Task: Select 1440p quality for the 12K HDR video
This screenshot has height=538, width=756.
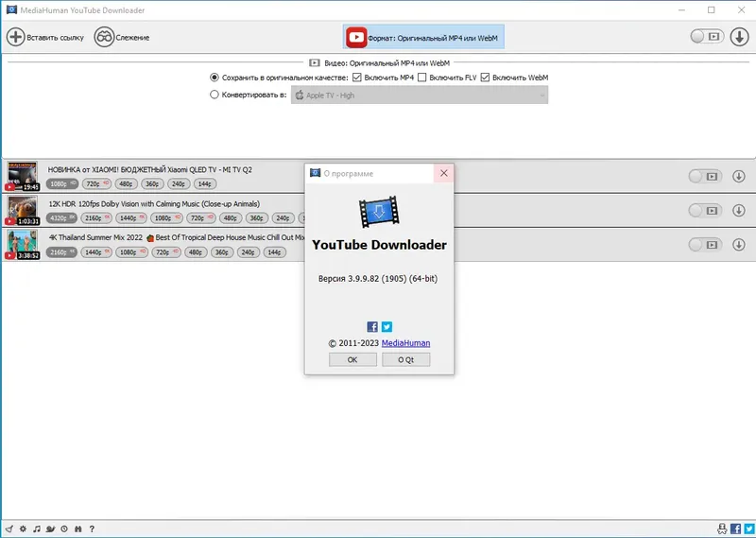Action: pos(131,218)
